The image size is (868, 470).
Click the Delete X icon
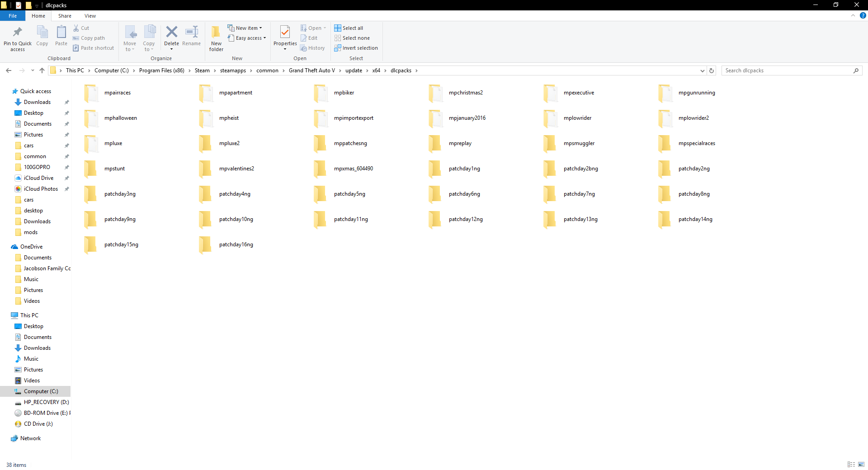(x=172, y=32)
